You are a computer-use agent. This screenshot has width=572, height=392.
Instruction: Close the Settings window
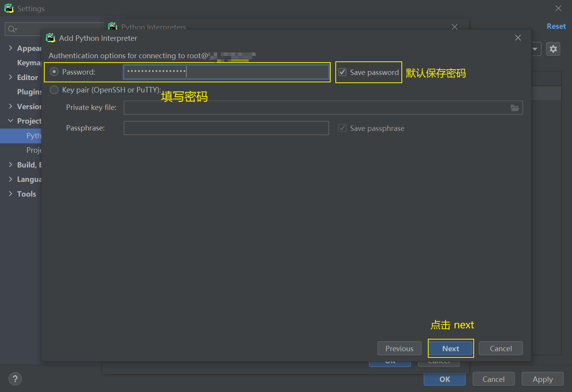(558, 8)
